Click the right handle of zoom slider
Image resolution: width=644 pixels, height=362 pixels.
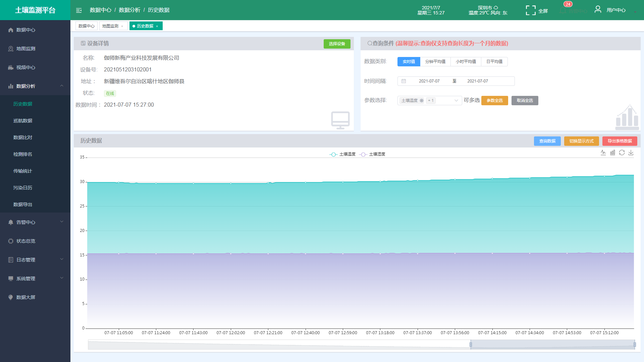click(635, 345)
